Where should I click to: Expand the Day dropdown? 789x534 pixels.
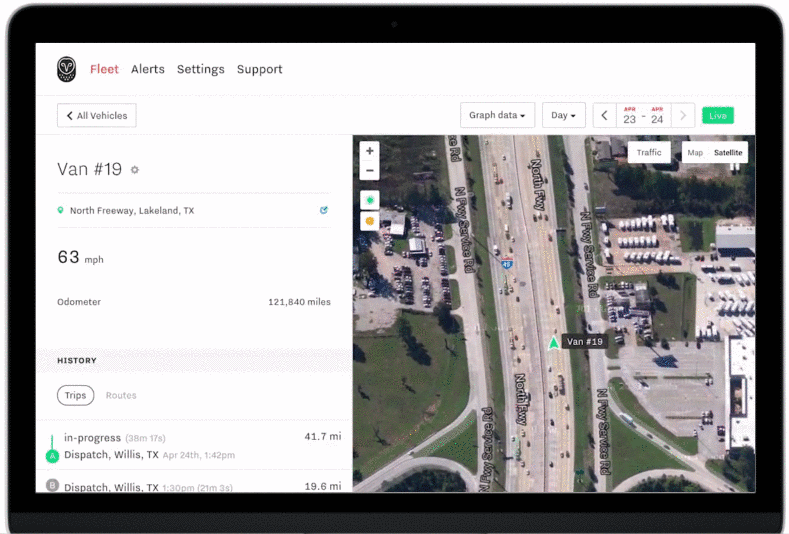pyautogui.click(x=564, y=115)
